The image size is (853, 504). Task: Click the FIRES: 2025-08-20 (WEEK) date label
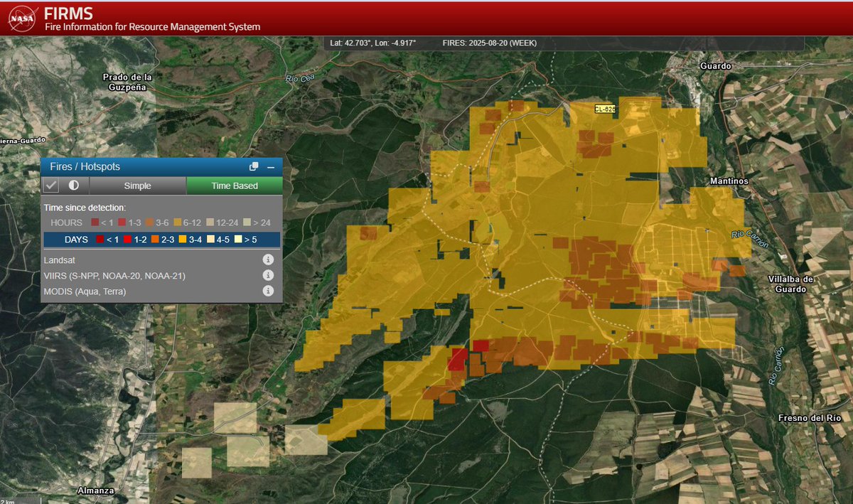point(490,43)
